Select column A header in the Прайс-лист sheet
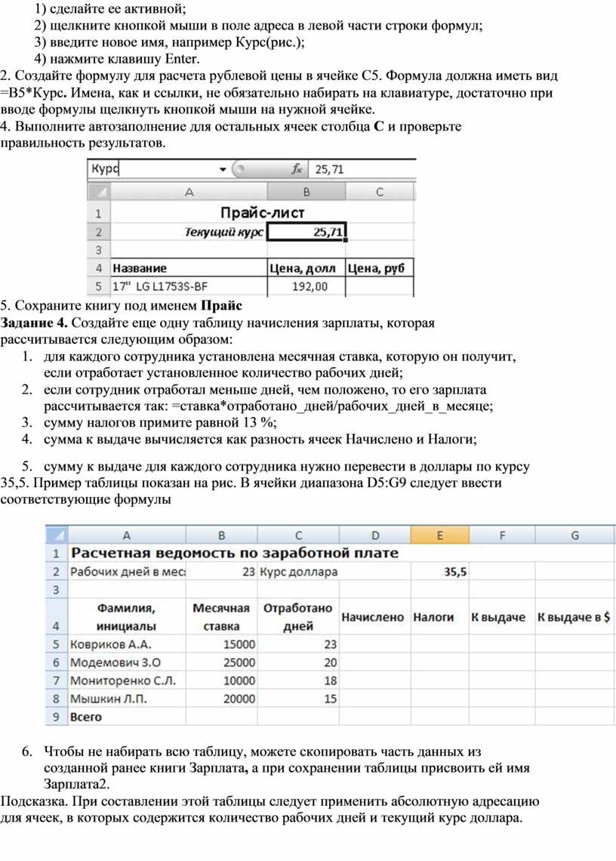 point(189,192)
